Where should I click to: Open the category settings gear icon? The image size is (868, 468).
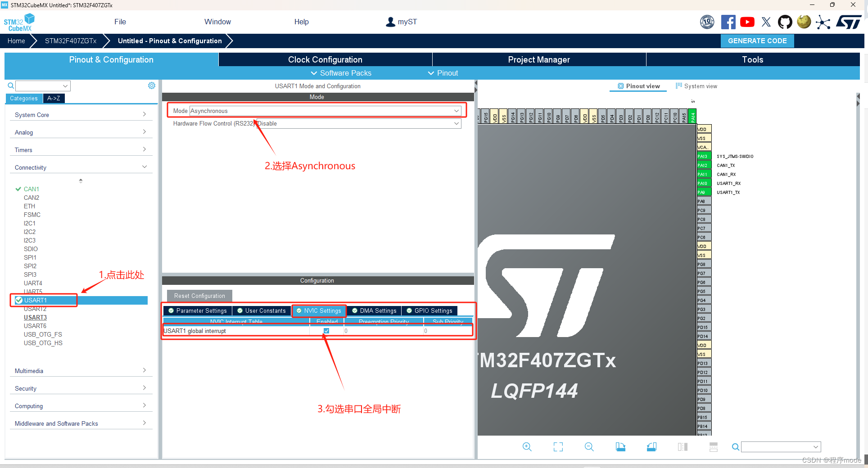(152, 85)
